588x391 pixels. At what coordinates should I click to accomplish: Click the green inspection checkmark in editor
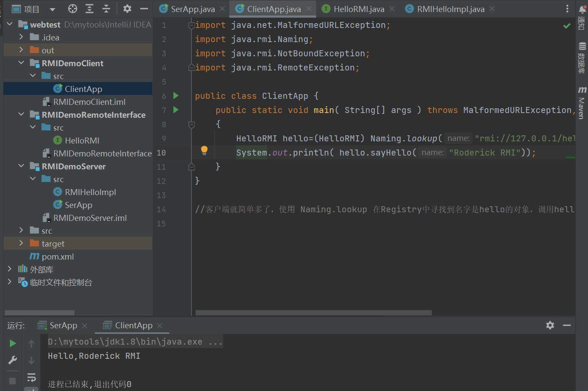click(x=567, y=26)
